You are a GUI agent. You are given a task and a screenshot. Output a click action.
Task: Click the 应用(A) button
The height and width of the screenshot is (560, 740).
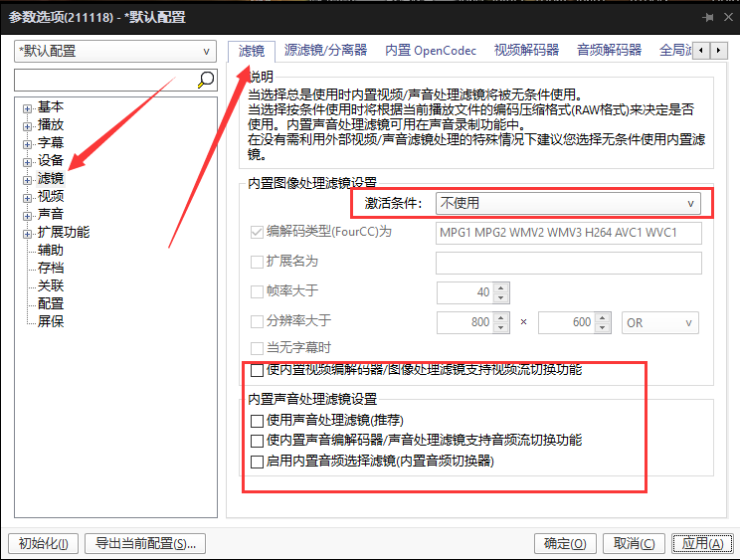point(702,543)
